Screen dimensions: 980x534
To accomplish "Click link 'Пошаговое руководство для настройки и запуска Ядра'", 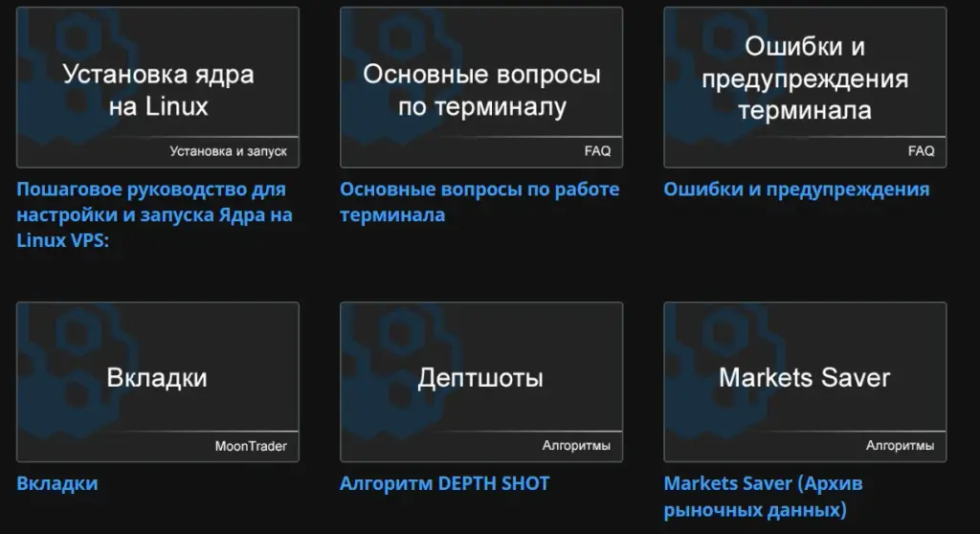I will pyautogui.click(x=154, y=214).
